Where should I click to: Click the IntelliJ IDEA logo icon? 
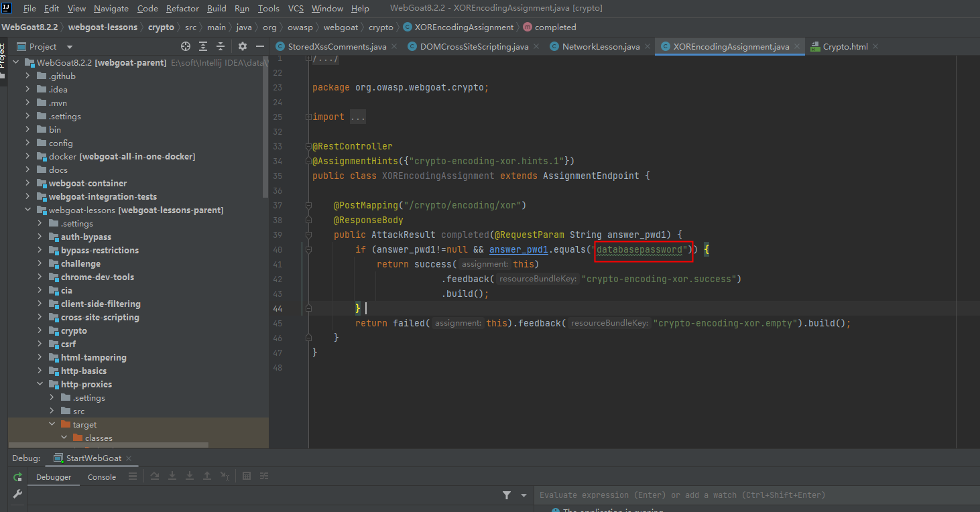8,8
